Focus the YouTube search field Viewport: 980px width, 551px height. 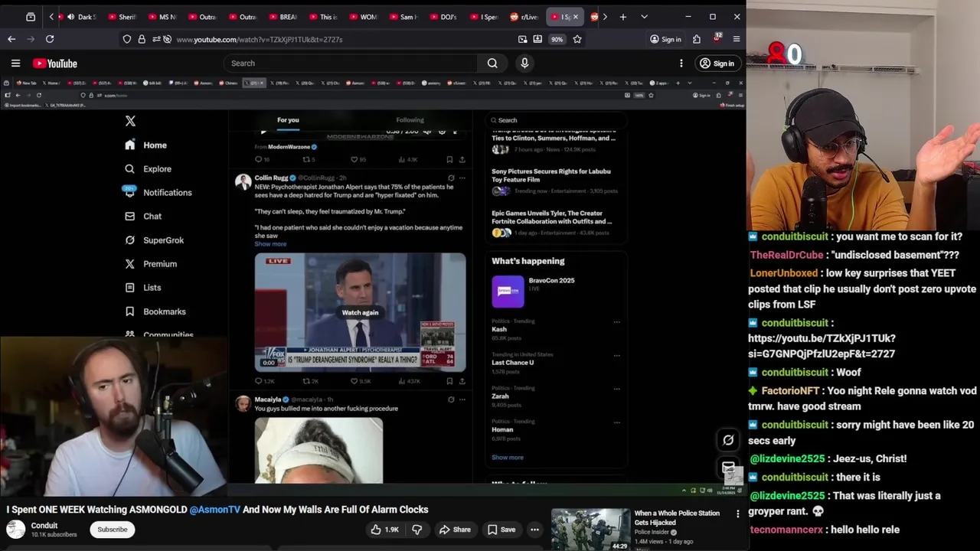(351, 64)
